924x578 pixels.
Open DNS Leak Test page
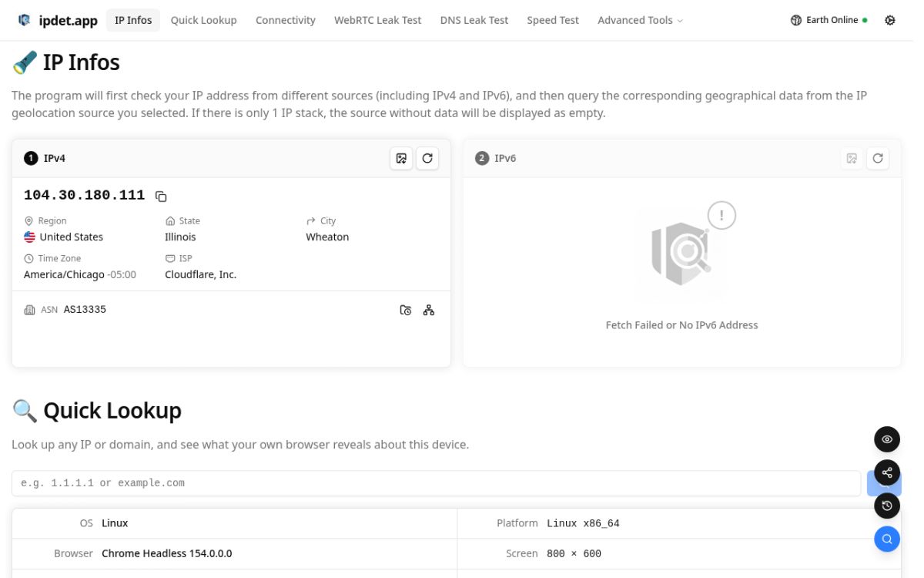tap(474, 20)
